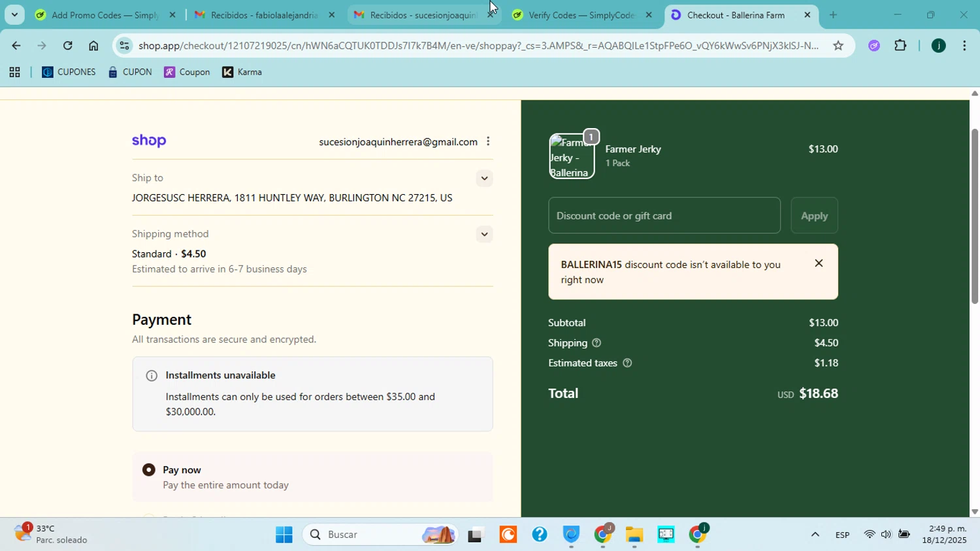Image resolution: width=980 pixels, height=551 pixels.
Task: Open CUPON bookmark
Action: pyautogui.click(x=130, y=73)
